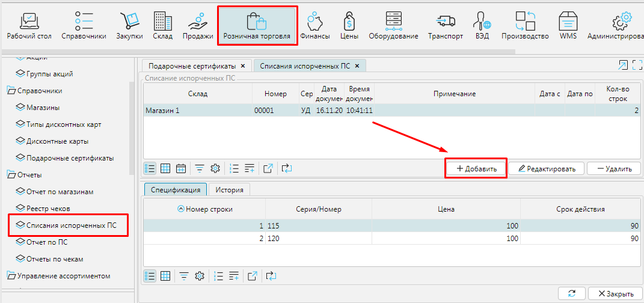This screenshot has height=303, width=644.
Task: Collapse the Справочники folder in sidebar
Action: pyautogui.click(x=11, y=91)
